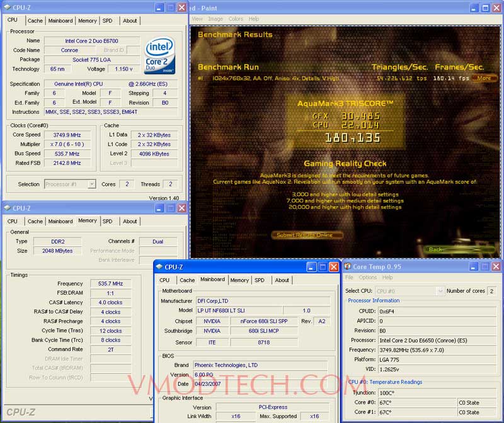Click the CAS# Latency 4.0 clocks value
Image resolution: width=504 pixels, height=423 pixels.
tap(111, 303)
